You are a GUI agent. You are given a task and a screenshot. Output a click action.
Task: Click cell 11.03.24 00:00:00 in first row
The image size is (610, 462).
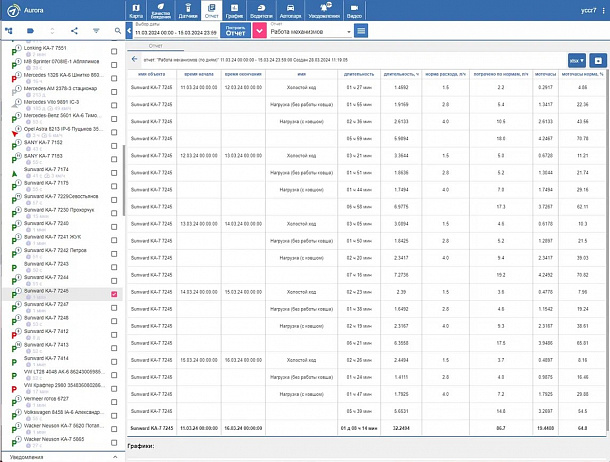click(199, 88)
